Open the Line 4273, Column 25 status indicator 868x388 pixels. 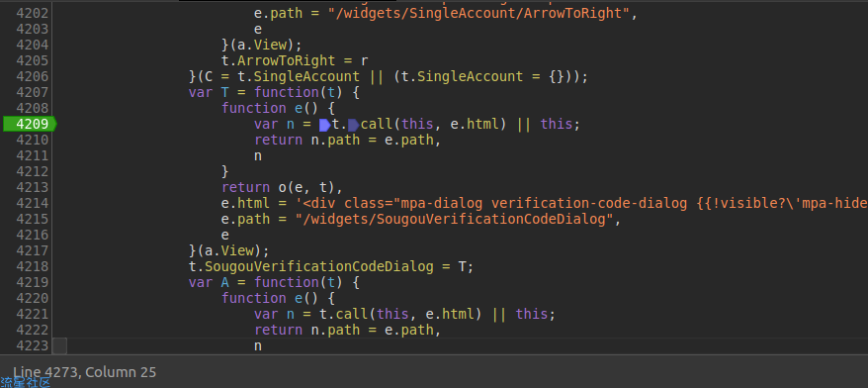pyautogui.click(x=85, y=372)
